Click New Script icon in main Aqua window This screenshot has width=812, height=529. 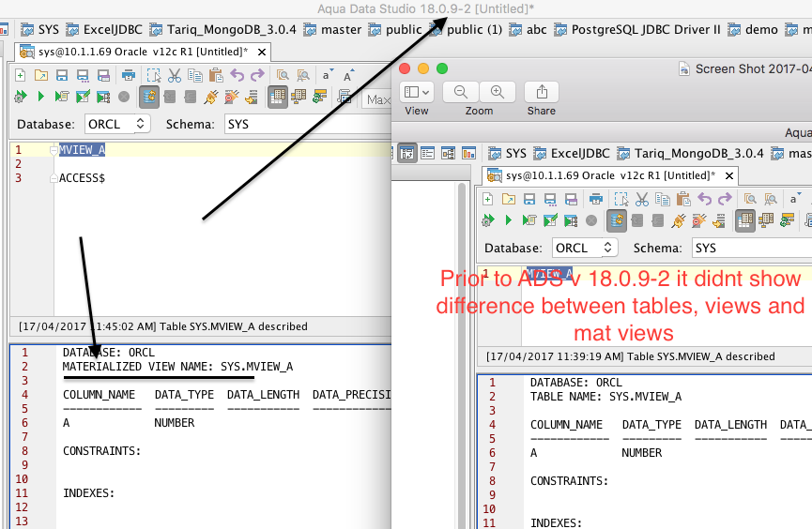[21, 76]
